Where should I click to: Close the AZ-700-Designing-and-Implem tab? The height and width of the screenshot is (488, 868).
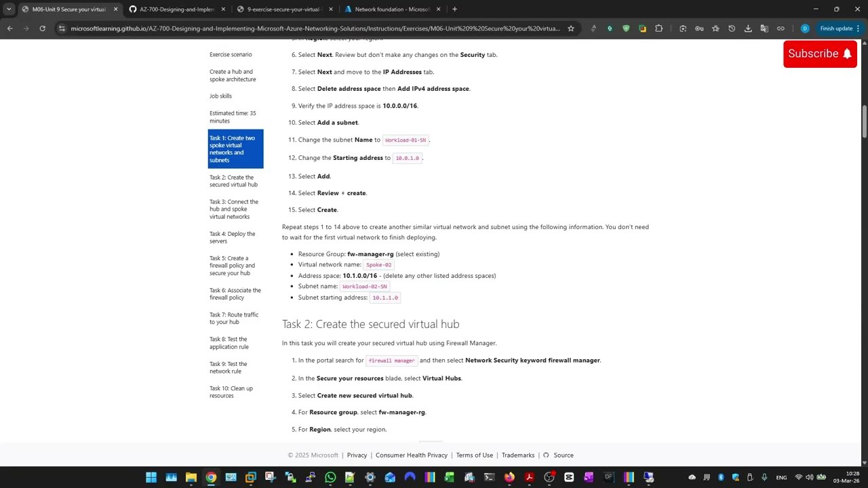click(x=223, y=9)
